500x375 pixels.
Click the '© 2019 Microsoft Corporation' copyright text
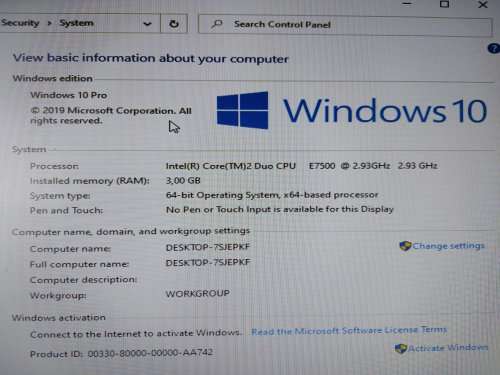point(103,111)
